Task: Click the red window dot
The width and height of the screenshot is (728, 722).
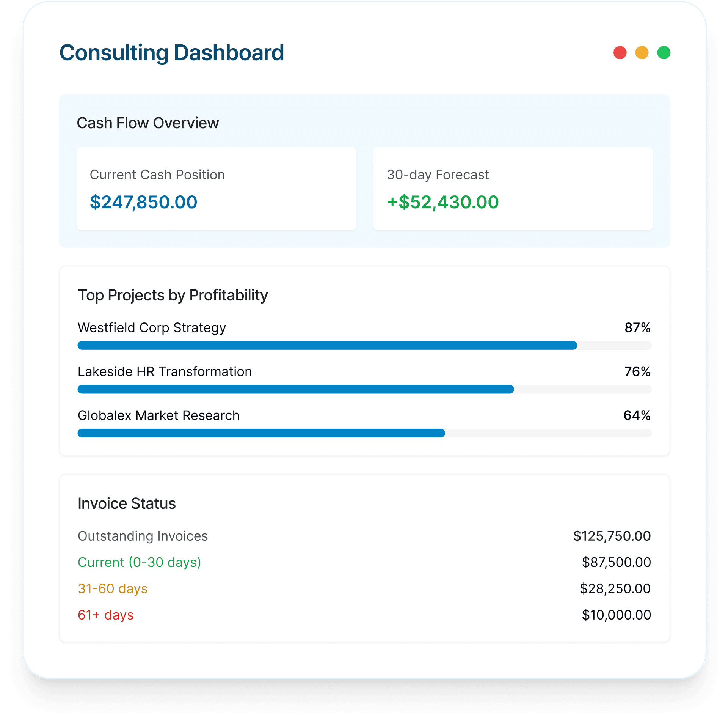Action: (x=620, y=53)
